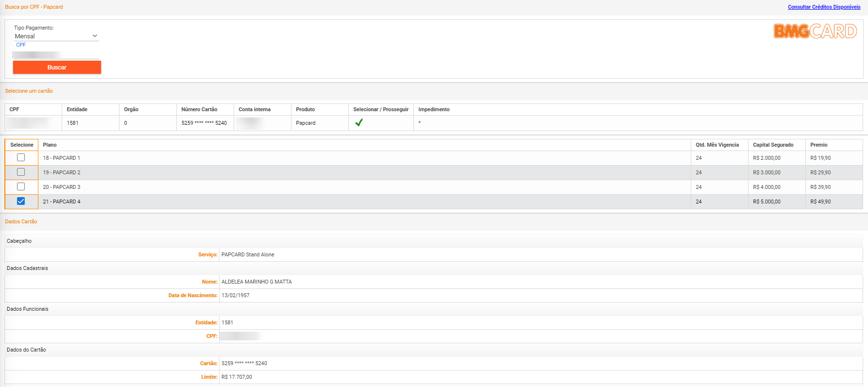868x387 pixels.
Task: Select the 19 - PAPCARD 2 plan name
Action: click(61, 172)
